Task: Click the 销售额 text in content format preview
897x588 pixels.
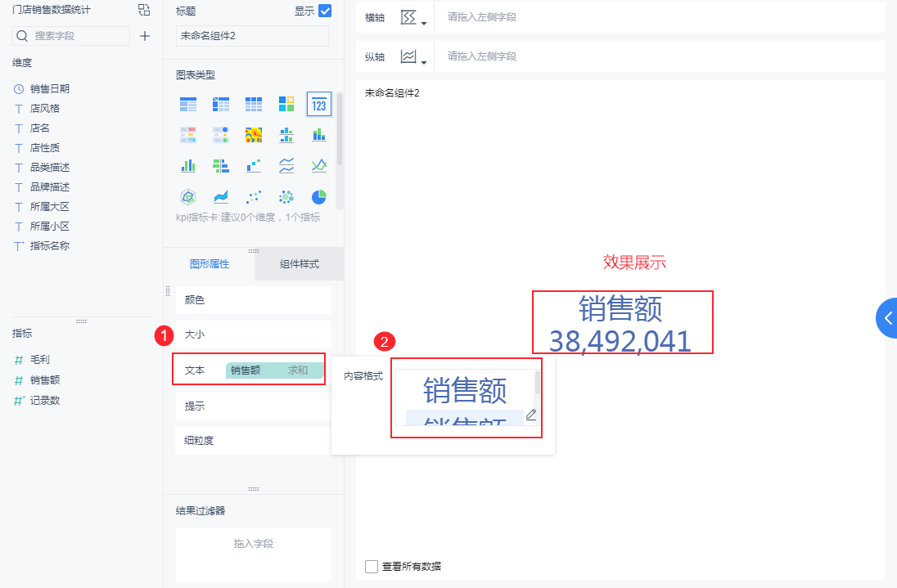Action: [465, 390]
